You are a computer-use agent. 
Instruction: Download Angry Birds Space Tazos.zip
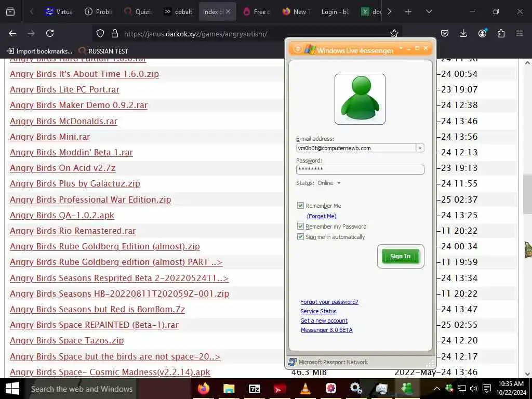coord(67,340)
